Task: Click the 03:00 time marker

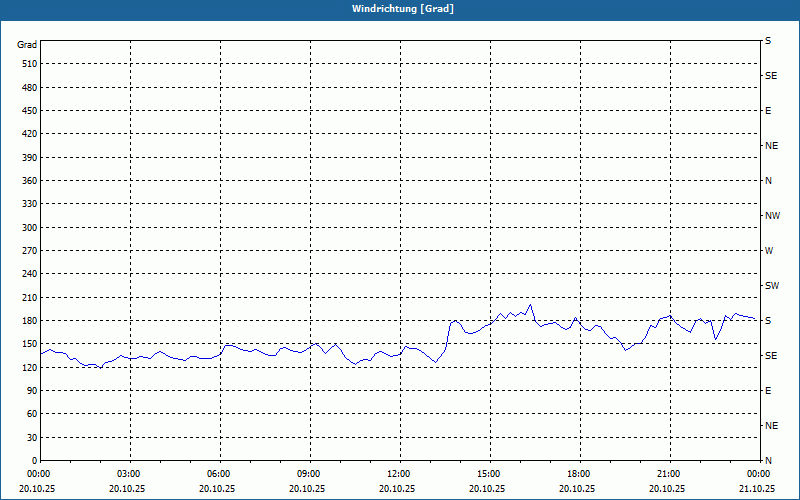Action: point(130,473)
